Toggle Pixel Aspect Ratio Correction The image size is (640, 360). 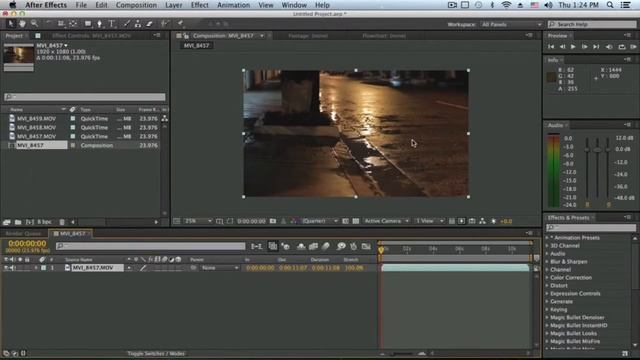(x=451, y=221)
